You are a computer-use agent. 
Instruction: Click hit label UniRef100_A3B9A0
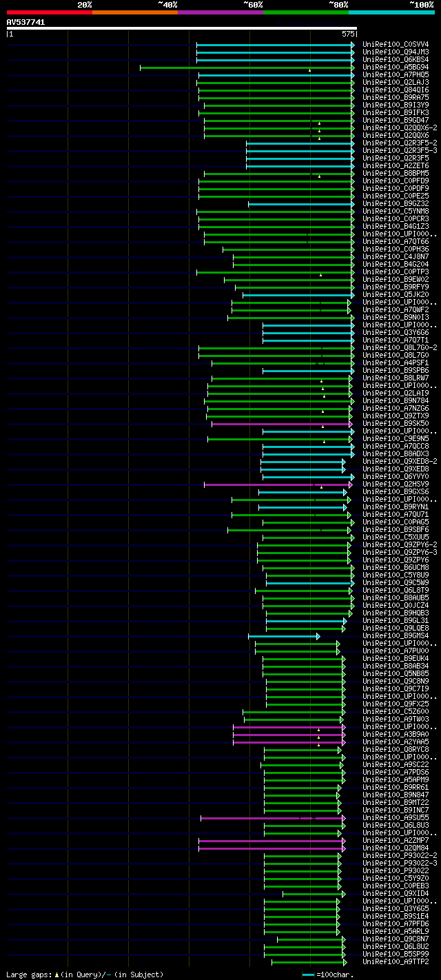click(x=397, y=734)
